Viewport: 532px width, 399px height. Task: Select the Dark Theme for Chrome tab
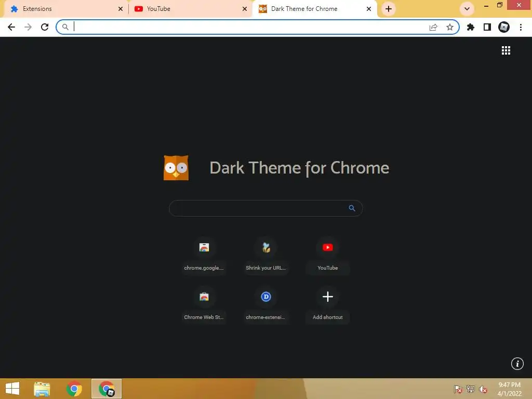(x=314, y=9)
